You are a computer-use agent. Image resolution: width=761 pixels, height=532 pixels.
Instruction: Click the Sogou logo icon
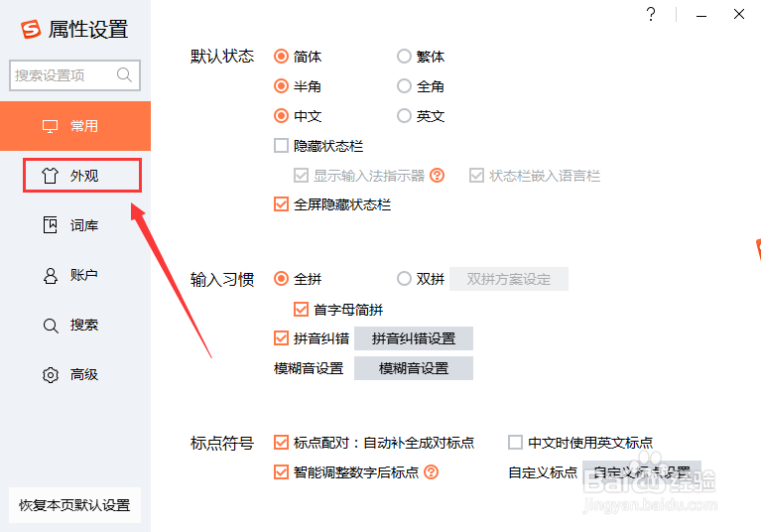pyautogui.click(x=31, y=30)
